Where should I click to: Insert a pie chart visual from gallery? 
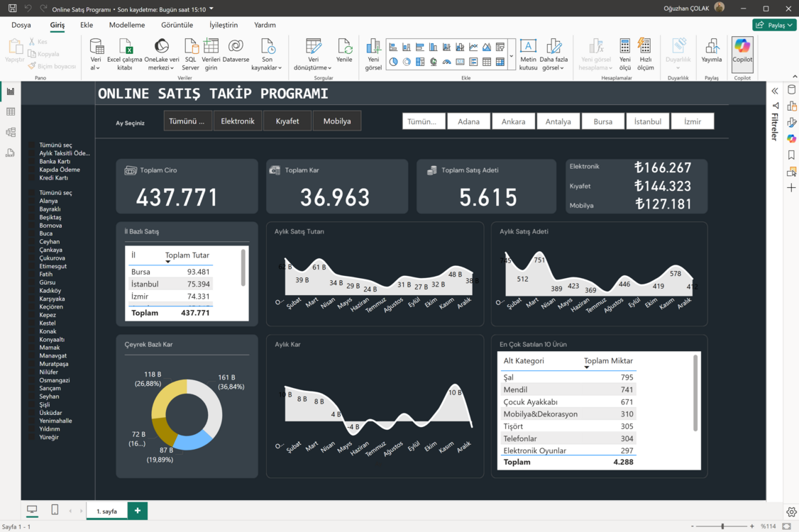pyautogui.click(x=393, y=62)
